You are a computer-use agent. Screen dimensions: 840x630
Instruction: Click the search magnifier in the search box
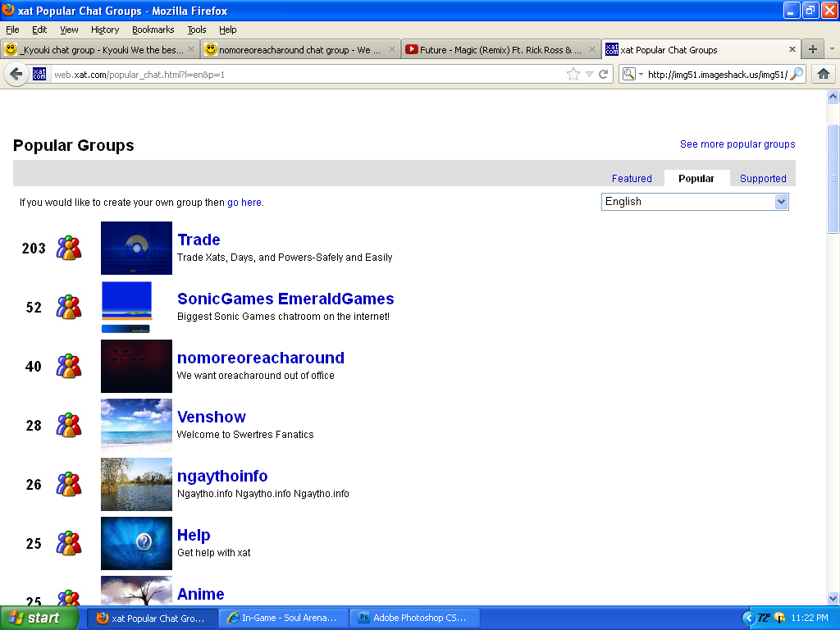pos(797,74)
